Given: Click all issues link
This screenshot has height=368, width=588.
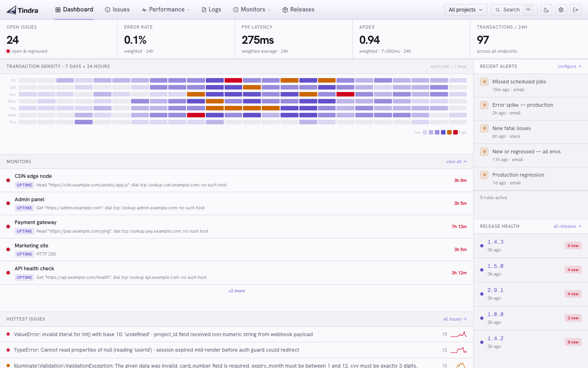Looking at the screenshot, I should [x=454, y=319].
